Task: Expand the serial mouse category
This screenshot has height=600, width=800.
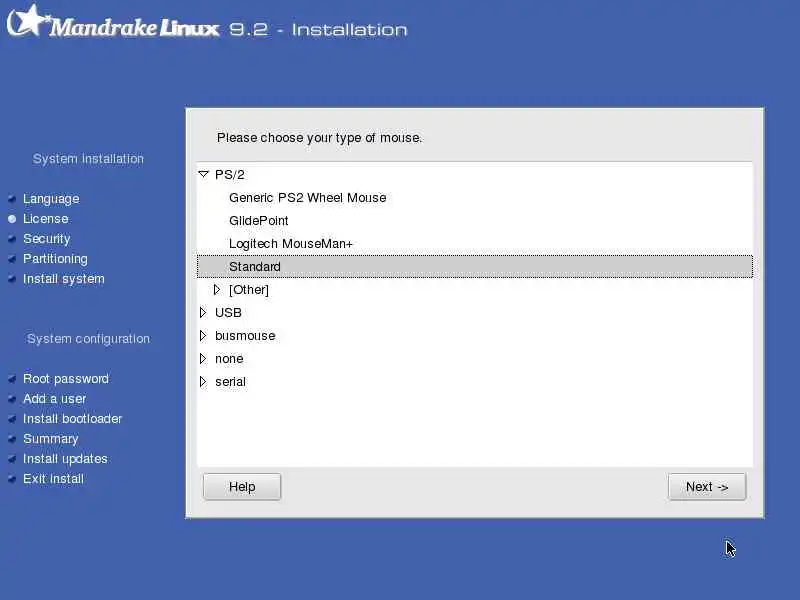Action: click(x=203, y=382)
